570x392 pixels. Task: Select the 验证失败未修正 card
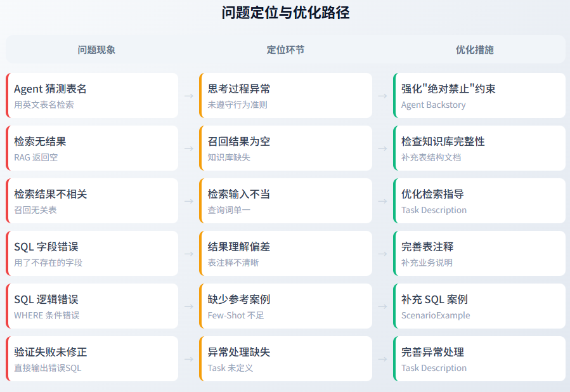[92, 359]
